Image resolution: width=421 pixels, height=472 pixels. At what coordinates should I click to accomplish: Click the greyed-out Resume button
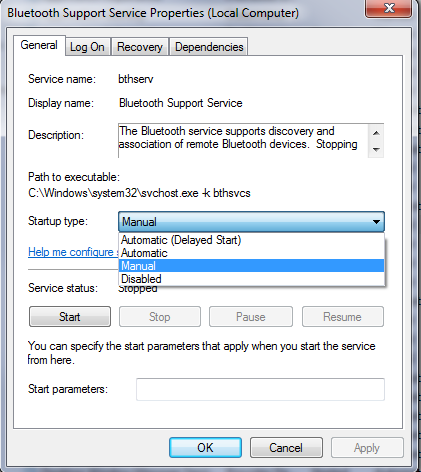(x=343, y=317)
